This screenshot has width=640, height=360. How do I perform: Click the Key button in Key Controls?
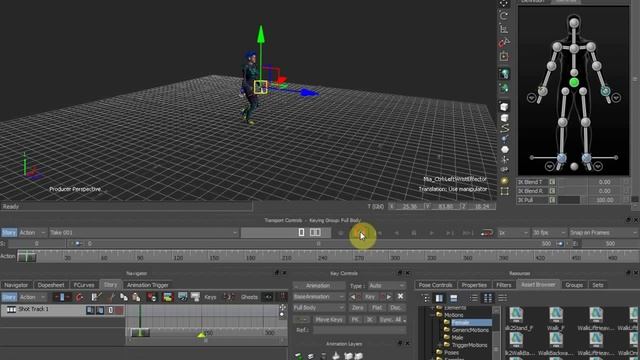[370, 297]
